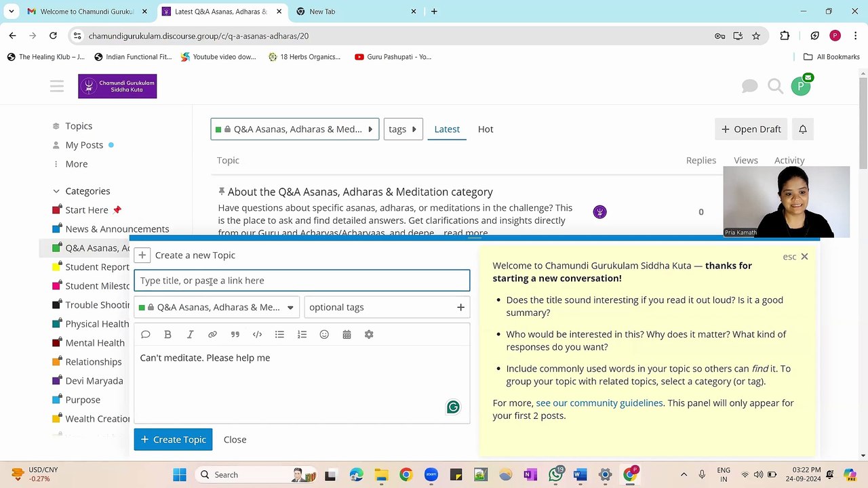
Task: Select the Latest tab
Action: [x=447, y=129]
